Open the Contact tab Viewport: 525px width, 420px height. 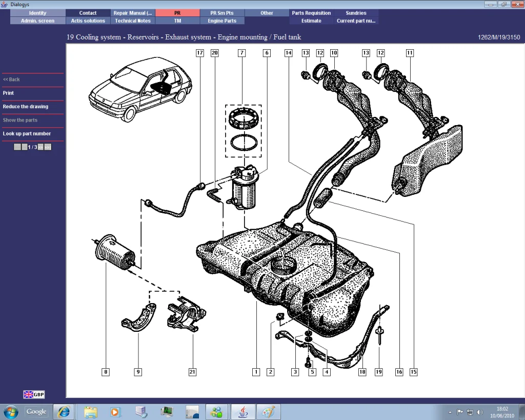pos(88,13)
